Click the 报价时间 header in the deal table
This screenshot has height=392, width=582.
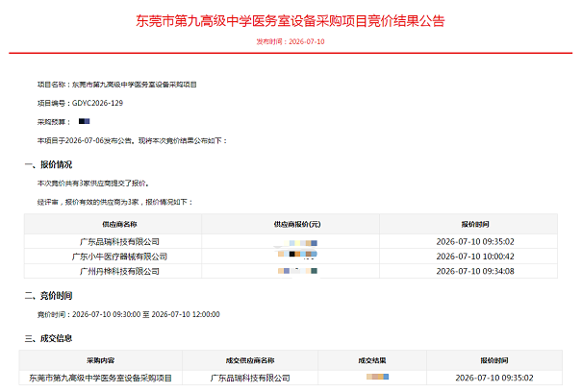(x=494, y=360)
